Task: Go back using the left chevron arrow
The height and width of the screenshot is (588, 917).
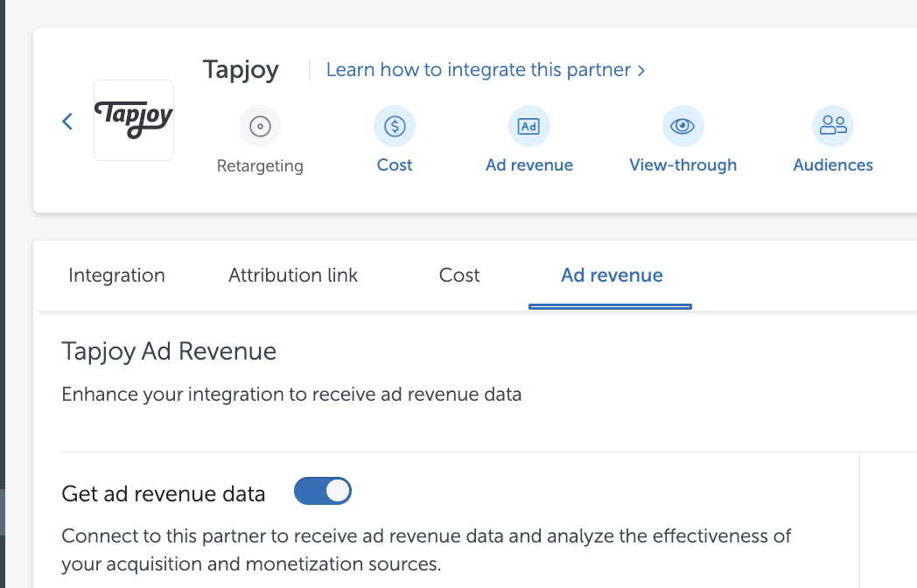Action: pos(67,121)
